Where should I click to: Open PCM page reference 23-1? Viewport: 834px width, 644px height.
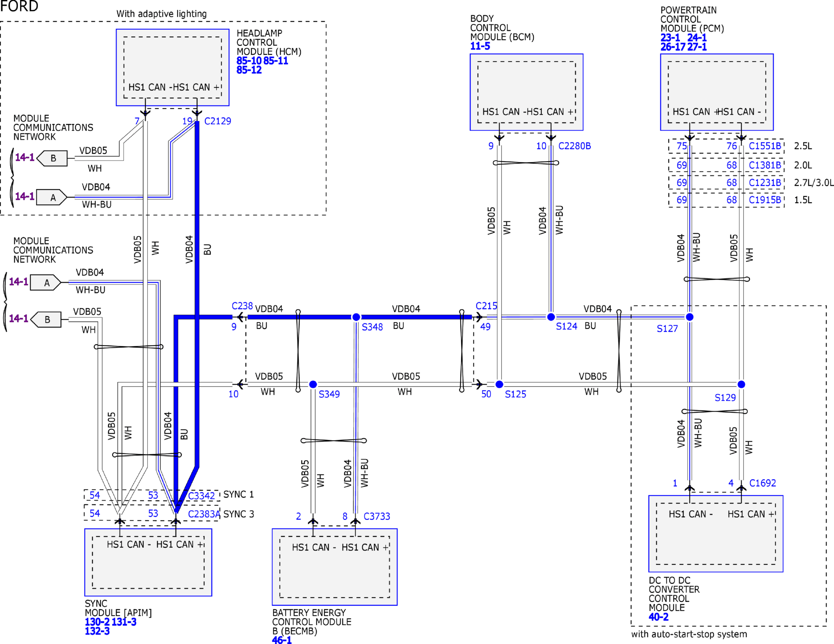pos(670,38)
